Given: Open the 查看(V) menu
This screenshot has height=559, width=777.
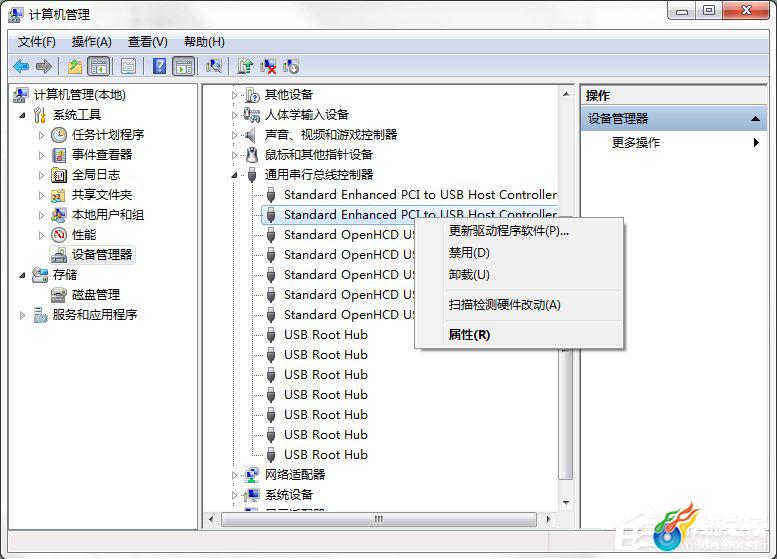Looking at the screenshot, I should [x=148, y=42].
